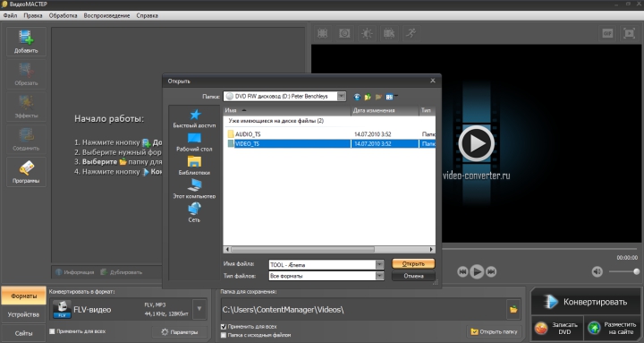Screen dimensions: 644x343
Task: Click the Отмена button
Action: point(413,276)
